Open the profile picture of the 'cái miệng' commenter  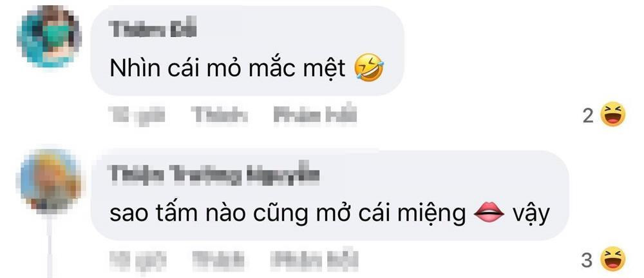(x=49, y=182)
